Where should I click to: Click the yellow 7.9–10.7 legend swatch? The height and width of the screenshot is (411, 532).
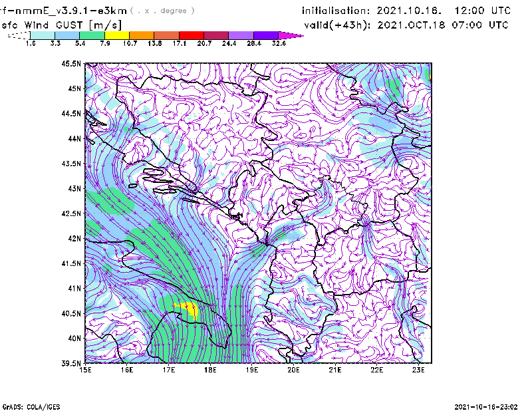coord(117,35)
